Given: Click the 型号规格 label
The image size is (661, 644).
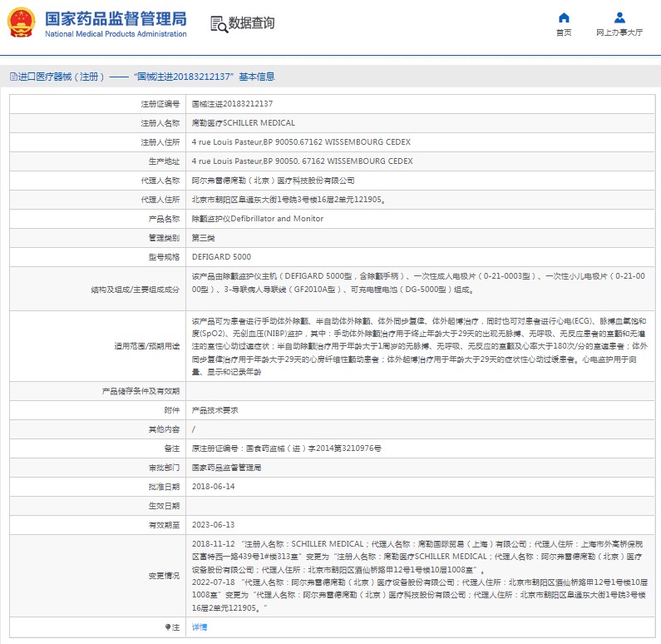Looking at the screenshot, I should point(164,257).
